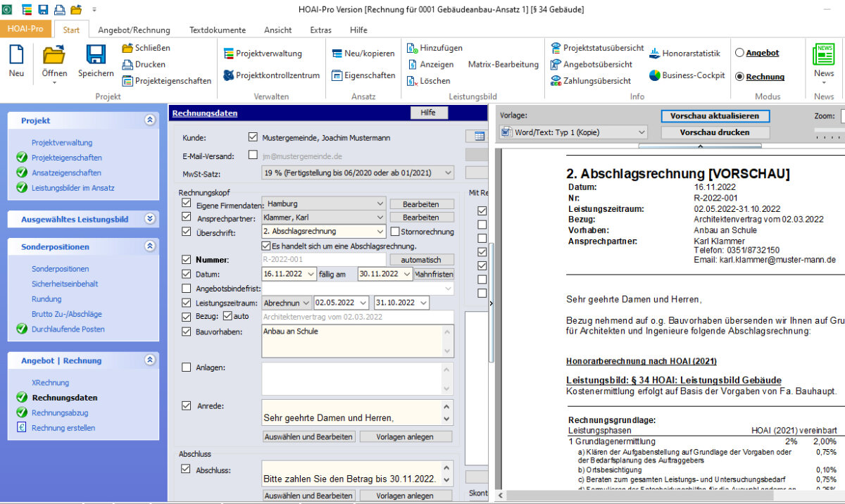The image size is (845, 504).
Task: Open Honorarstatistik
Action: (684, 53)
